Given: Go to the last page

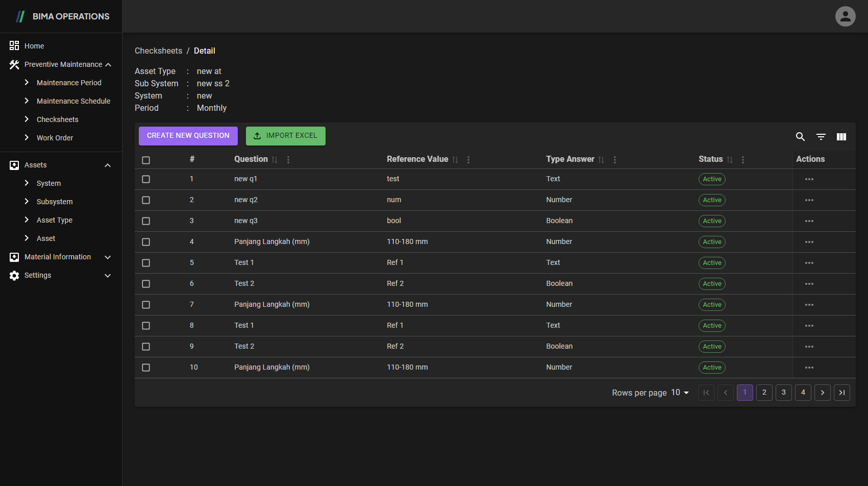Looking at the screenshot, I should tap(841, 393).
